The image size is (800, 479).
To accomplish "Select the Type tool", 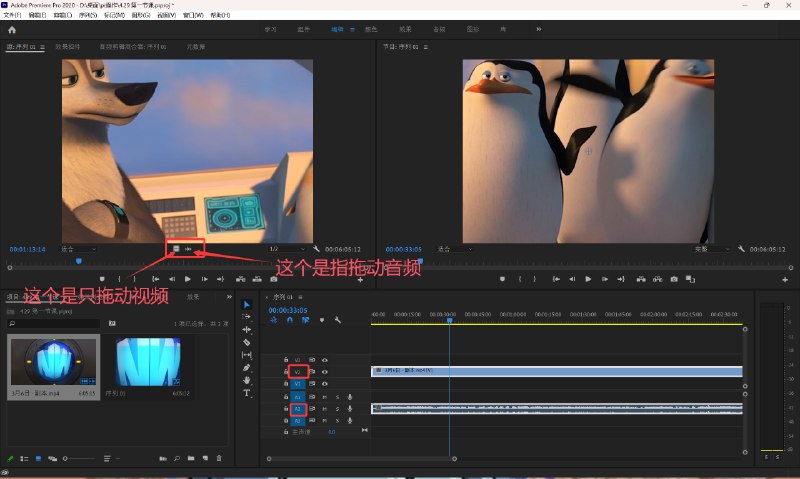I will click(x=247, y=393).
